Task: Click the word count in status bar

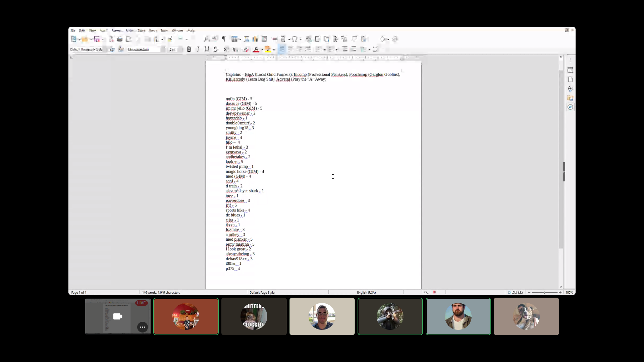Action: [x=161, y=292]
